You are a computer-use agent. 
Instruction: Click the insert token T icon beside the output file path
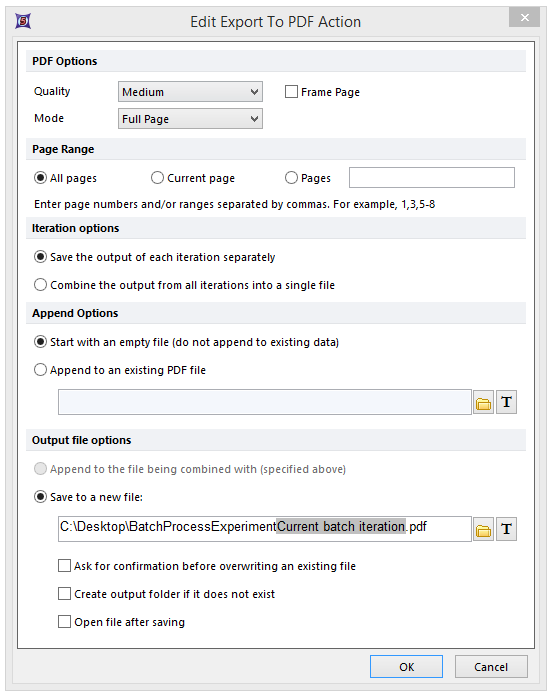tap(506, 529)
